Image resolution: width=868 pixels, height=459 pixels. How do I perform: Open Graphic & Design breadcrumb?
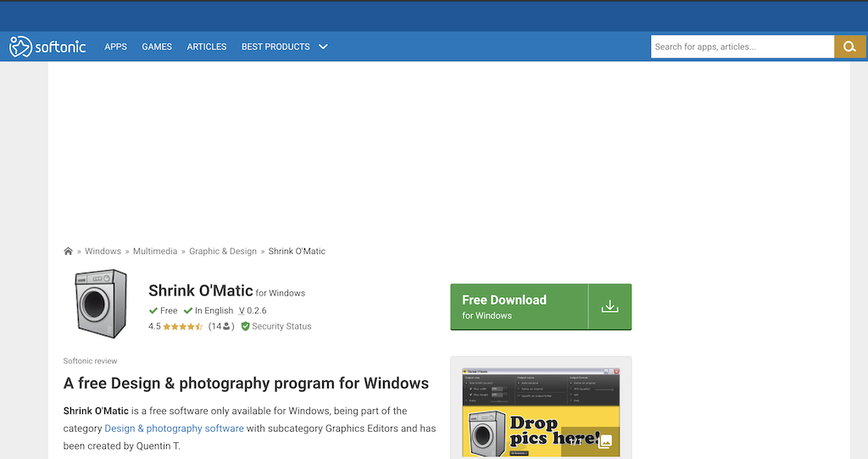tap(223, 251)
